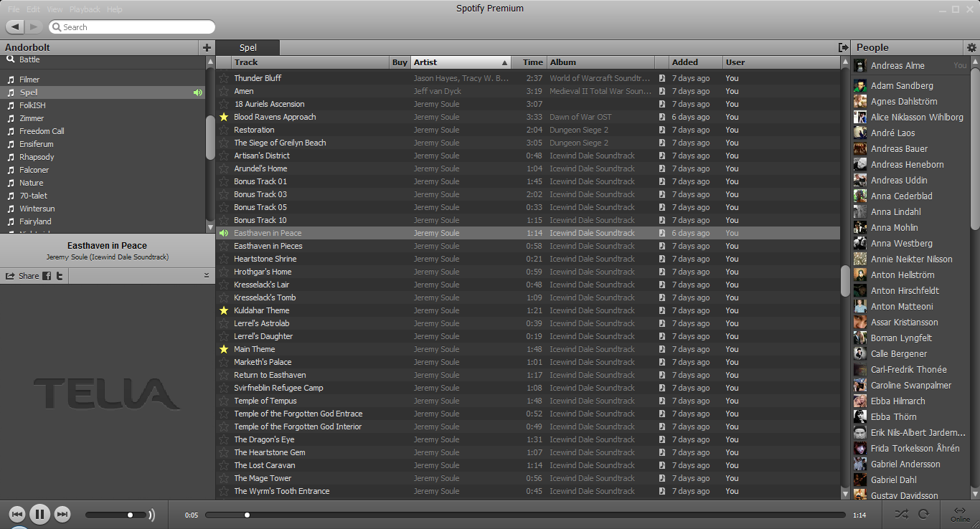Star the Thunder Bluff track
The height and width of the screenshot is (529, 980).
click(x=224, y=78)
